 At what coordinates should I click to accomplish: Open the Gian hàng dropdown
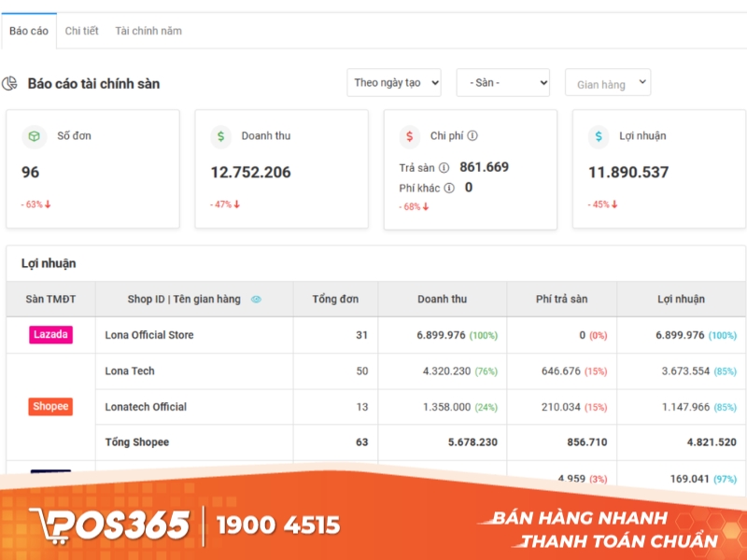click(x=608, y=83)
